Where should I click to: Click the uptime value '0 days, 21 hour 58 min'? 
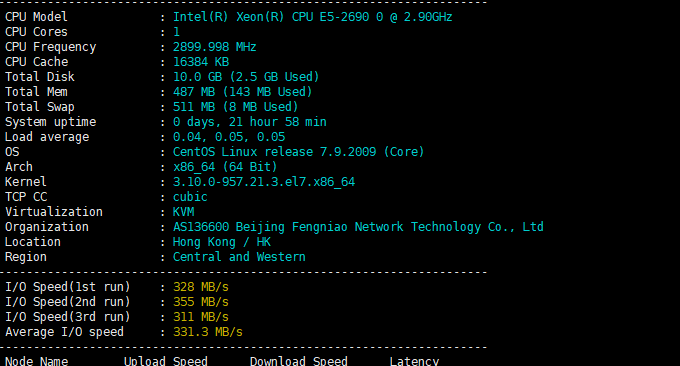(249, 122)
